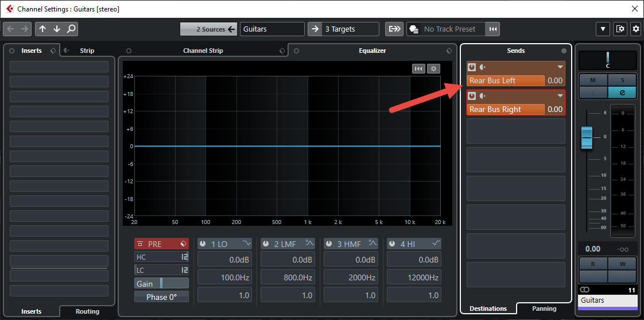This screenshot has width=644, height=320.
Task: Click the direct routing icon beside 3 Targets
Action: (x=394, y=29)
